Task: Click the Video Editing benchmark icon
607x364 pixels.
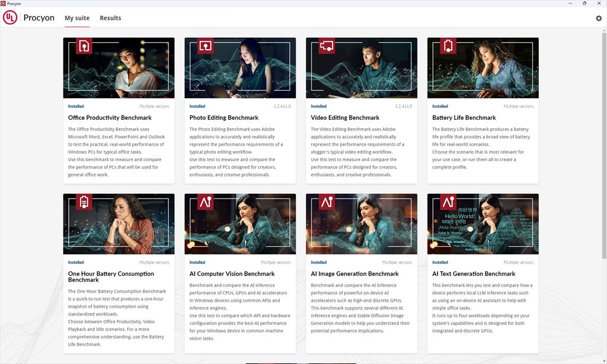Action: pos(327,46)
